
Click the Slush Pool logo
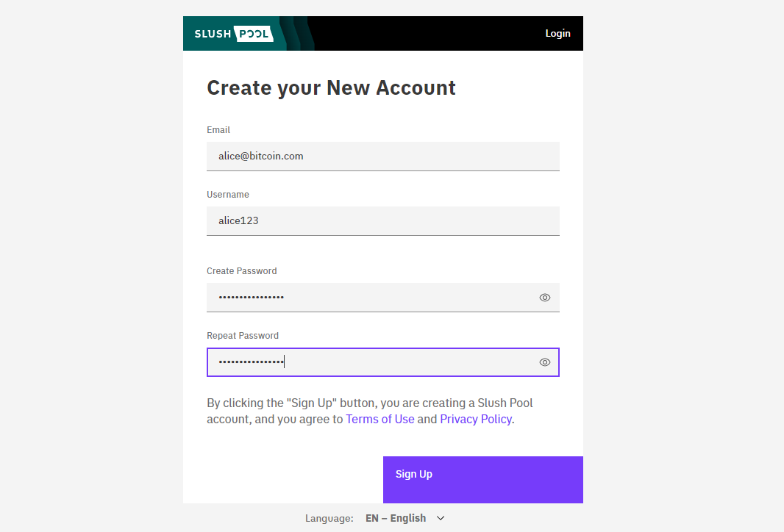(233, 34)
